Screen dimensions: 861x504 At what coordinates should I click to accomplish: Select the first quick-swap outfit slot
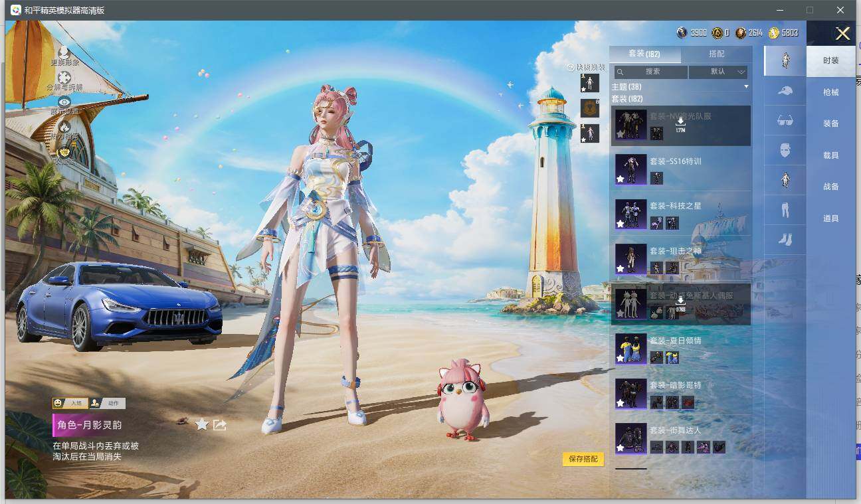(x=590, y=83)
